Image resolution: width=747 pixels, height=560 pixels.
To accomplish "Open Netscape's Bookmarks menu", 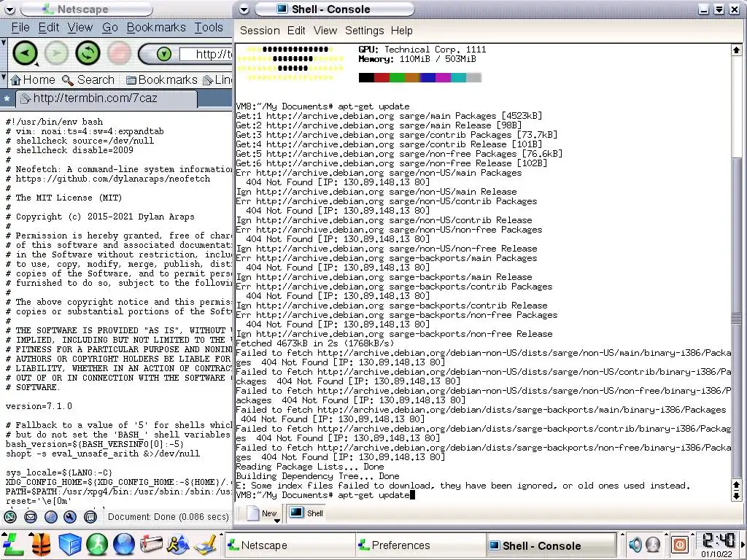I will (156, 28).
